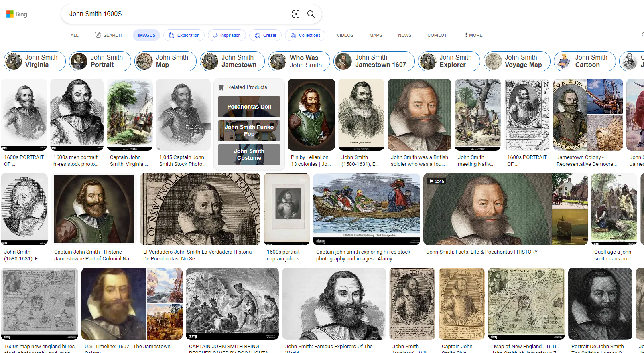Select the John Smith Jamestown 1607 chip
The height and width of the screenshot is (353, 644).
(x=374, y=61)
